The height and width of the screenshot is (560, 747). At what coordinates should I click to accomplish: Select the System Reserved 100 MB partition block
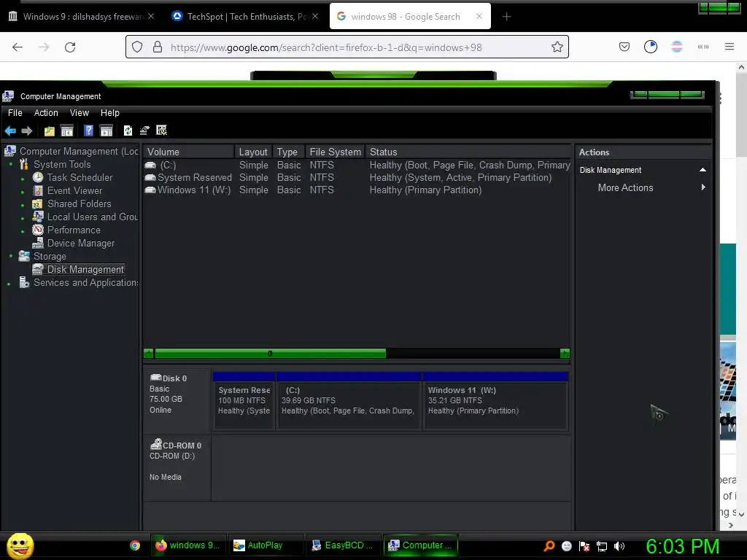coord(244,401)
